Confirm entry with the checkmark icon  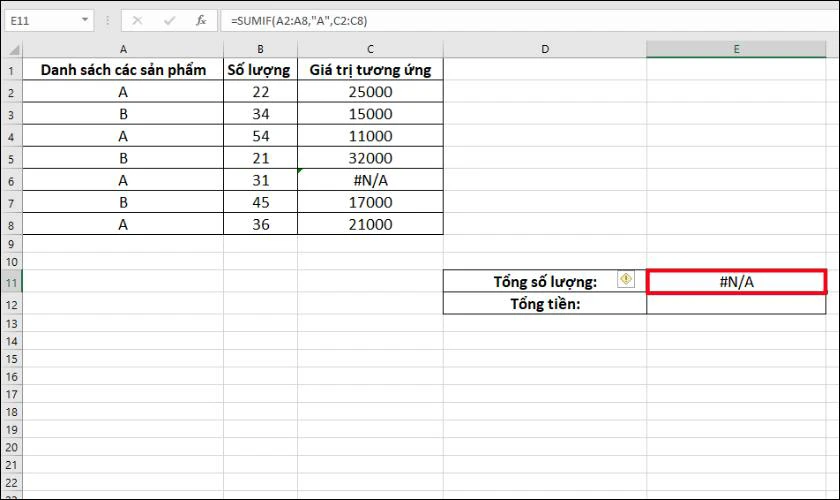(x=169, y=21)
